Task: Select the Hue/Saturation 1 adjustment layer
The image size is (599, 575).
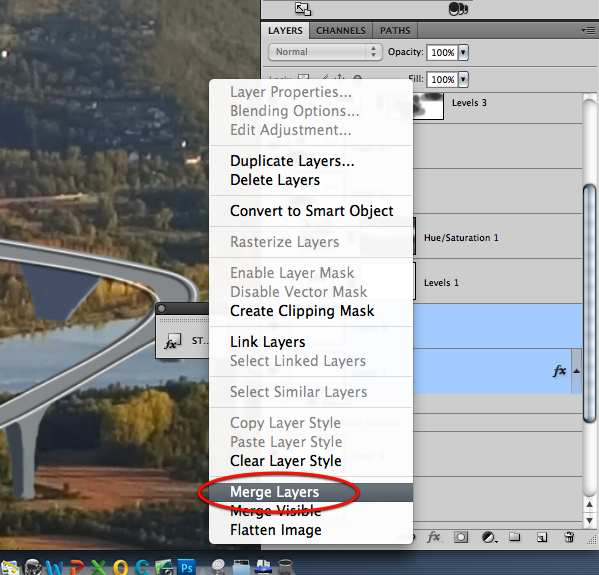Action: (461, 238)
